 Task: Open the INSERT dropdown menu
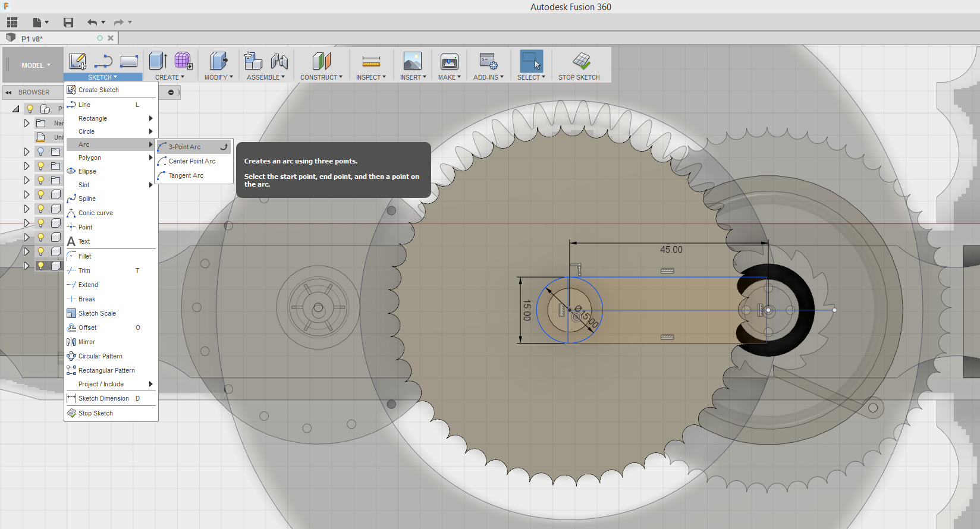click(x=413, y=77)
